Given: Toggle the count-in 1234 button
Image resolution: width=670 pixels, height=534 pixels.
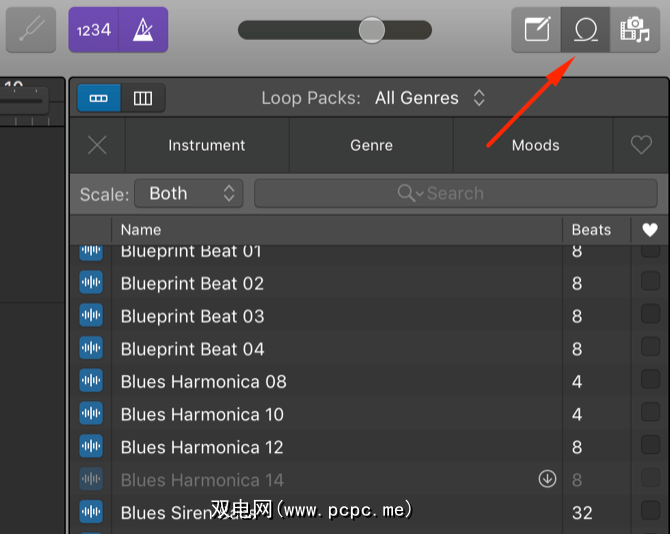Looking at the screenshot, I should [x=93, y=30].
